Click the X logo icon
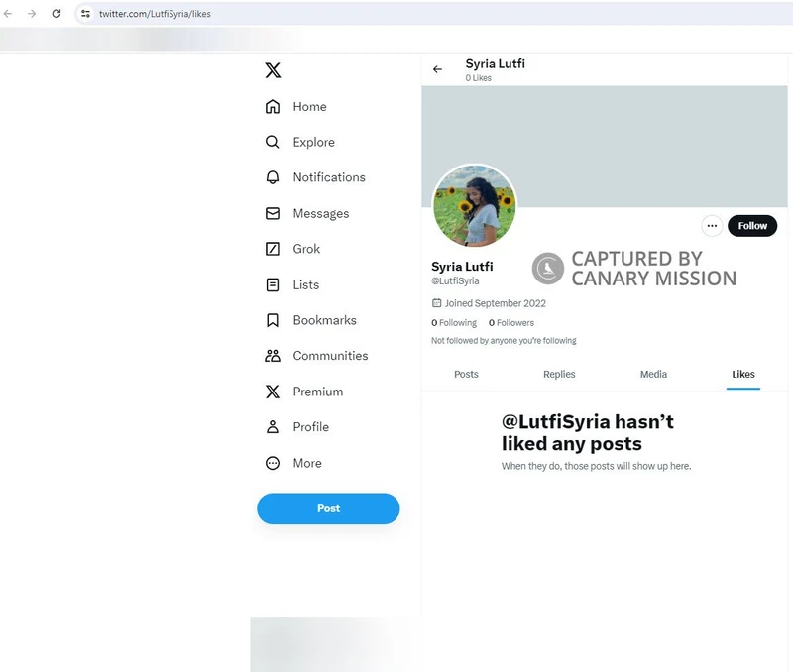The image size is (793, 672). [x=273, y=70]
